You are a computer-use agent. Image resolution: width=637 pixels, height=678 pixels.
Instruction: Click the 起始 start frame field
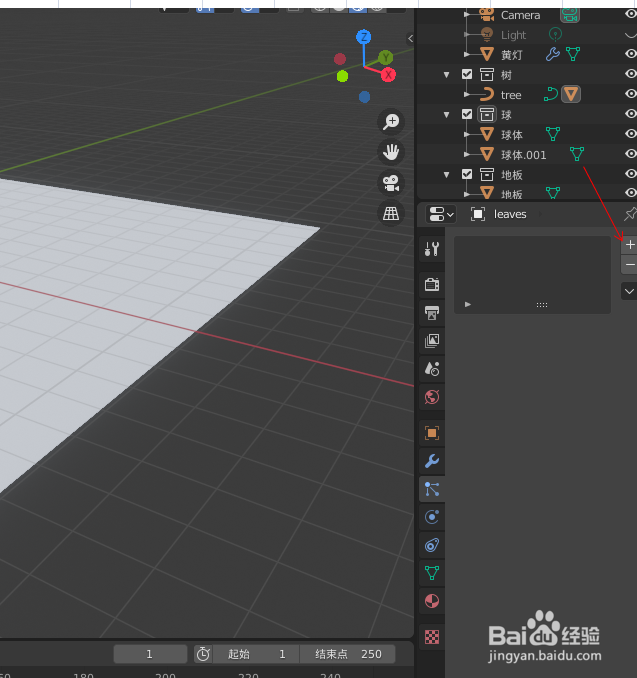click(x=256, y=654)
